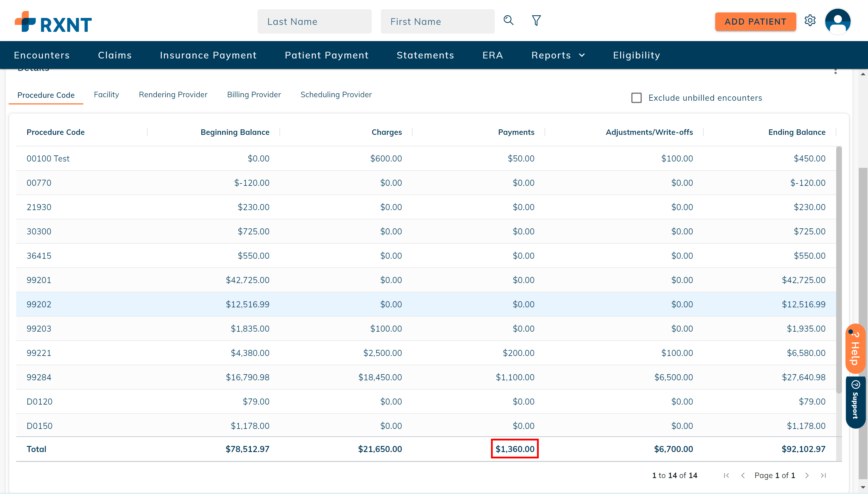Image resolution: width=868 pixels, height=494 pixels.
Task: Select procedure code 99221
Action: click(426, 353)
